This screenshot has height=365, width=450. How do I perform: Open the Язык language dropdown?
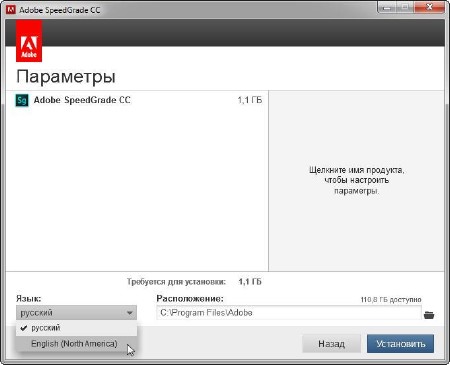pyautogui.click(x=76, y=313)
